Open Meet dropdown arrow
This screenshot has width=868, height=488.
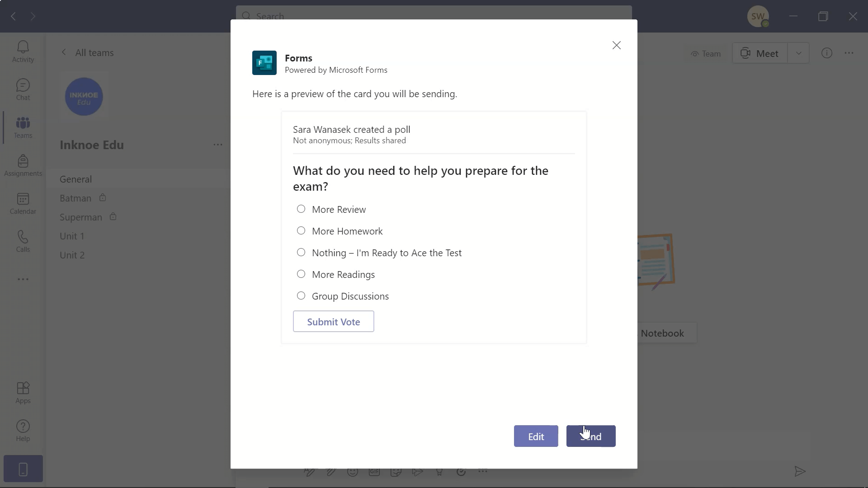click(798, 54)
